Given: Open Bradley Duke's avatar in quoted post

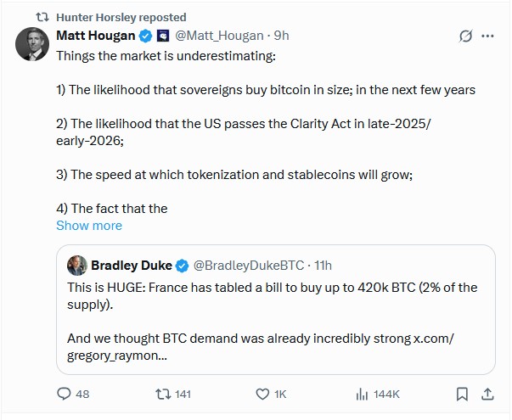Looking at the screenshot, I should [77, 266].
